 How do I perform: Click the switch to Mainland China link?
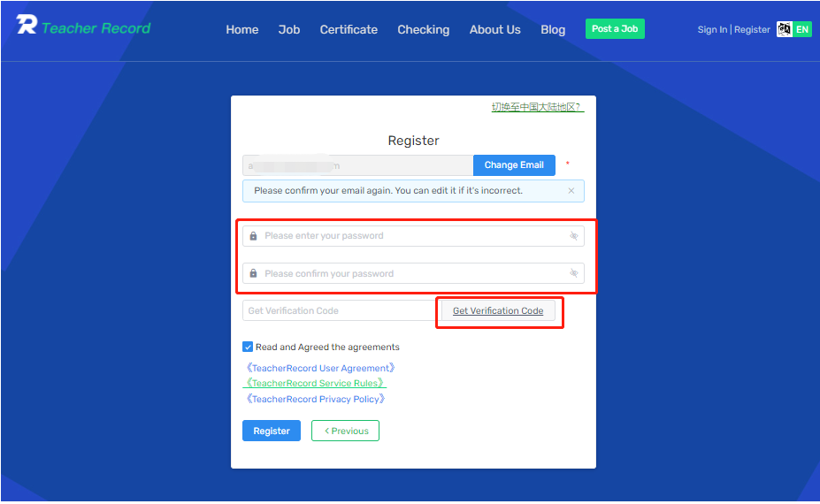point(537,107)
